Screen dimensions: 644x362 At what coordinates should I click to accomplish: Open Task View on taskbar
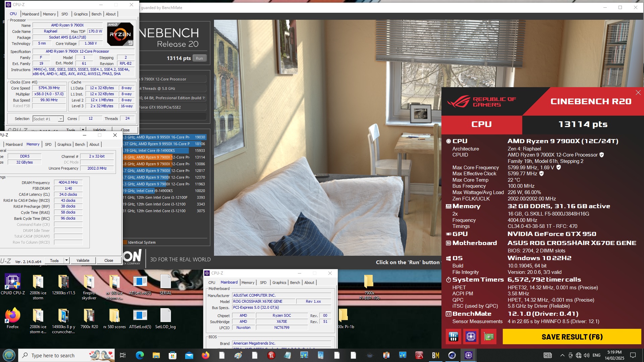(x=123, y=355)
